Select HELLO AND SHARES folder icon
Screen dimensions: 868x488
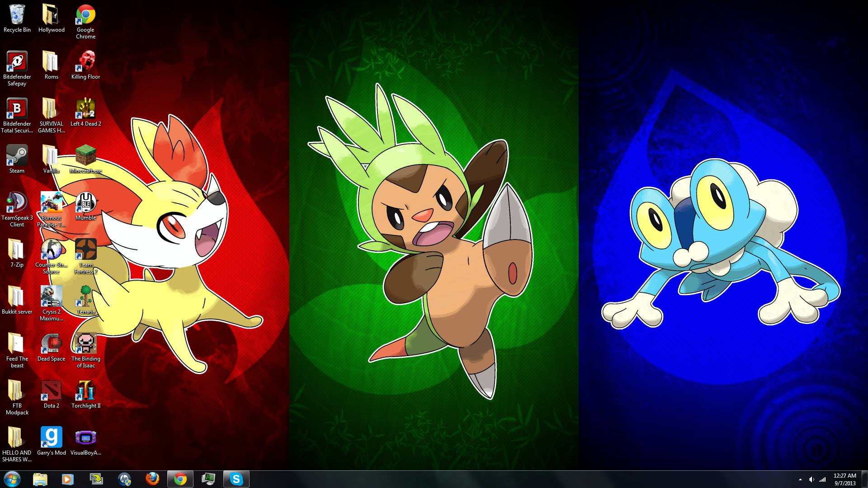tap(17, 445)
